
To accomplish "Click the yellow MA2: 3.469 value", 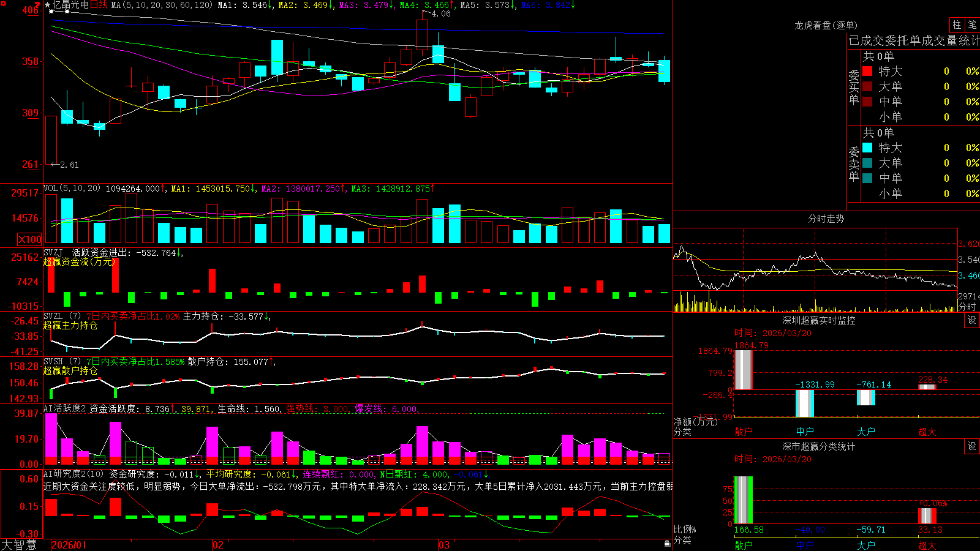I will click(x=306, y=5).
